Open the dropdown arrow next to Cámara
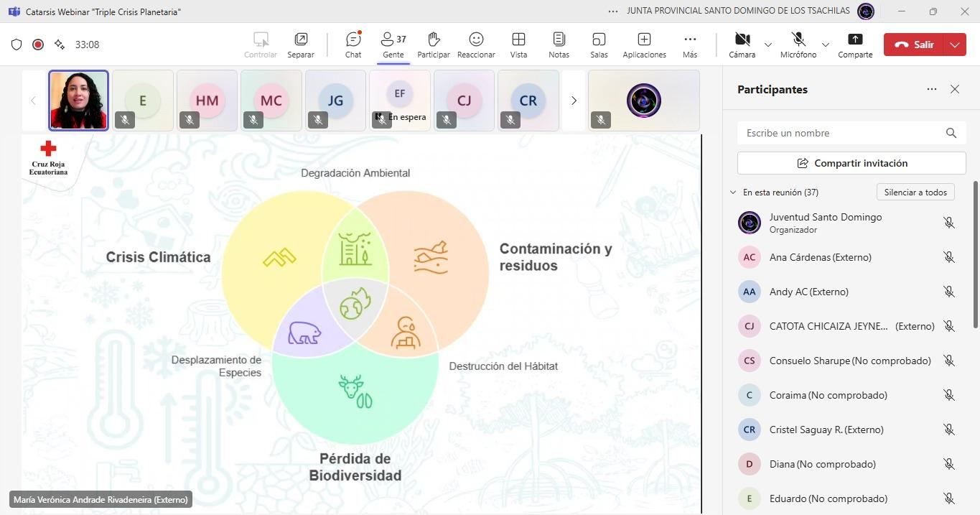 [x=768, y=45]
